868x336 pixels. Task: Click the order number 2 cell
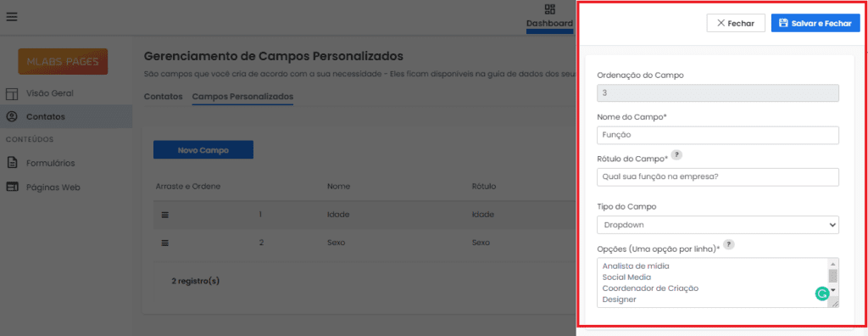tap(260, 243)
